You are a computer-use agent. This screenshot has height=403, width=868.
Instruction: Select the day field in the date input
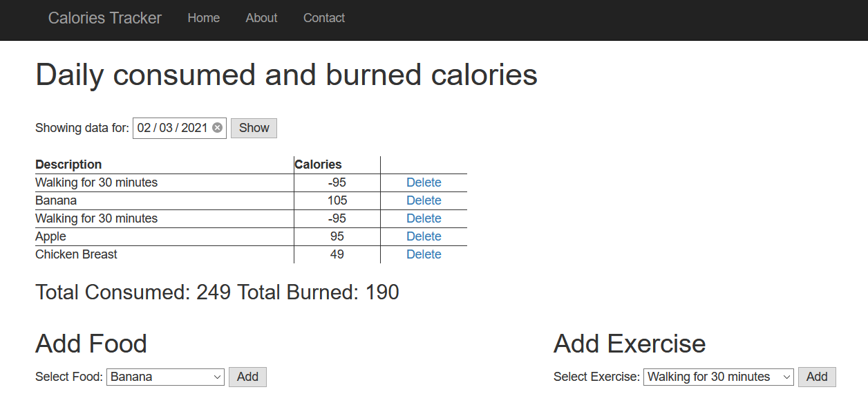point(166,128)
